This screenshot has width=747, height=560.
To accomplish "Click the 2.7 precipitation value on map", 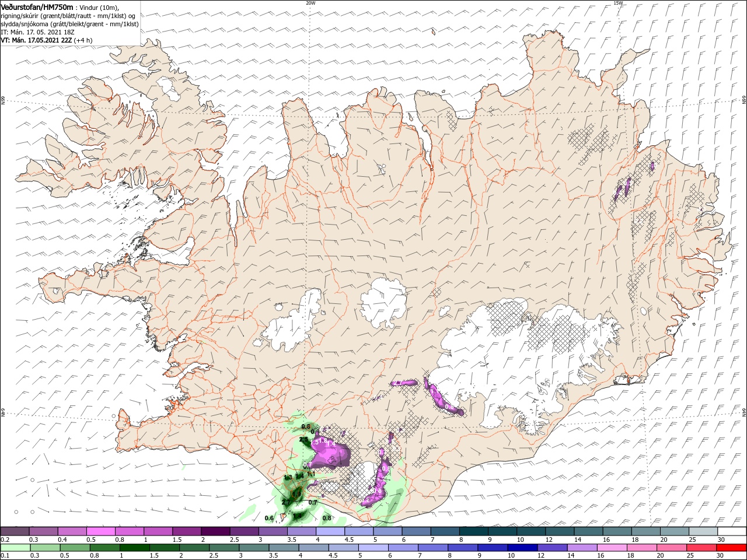I will (286, 502).
